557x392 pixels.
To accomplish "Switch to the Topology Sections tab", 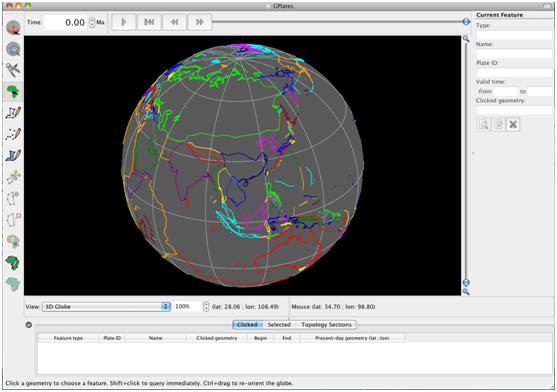I will pos(326,325).
